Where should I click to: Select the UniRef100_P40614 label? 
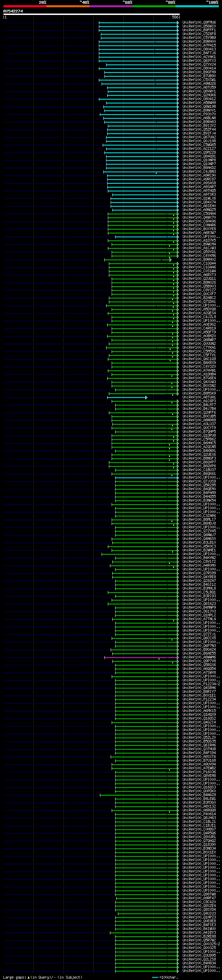click(x=199, y=814)
